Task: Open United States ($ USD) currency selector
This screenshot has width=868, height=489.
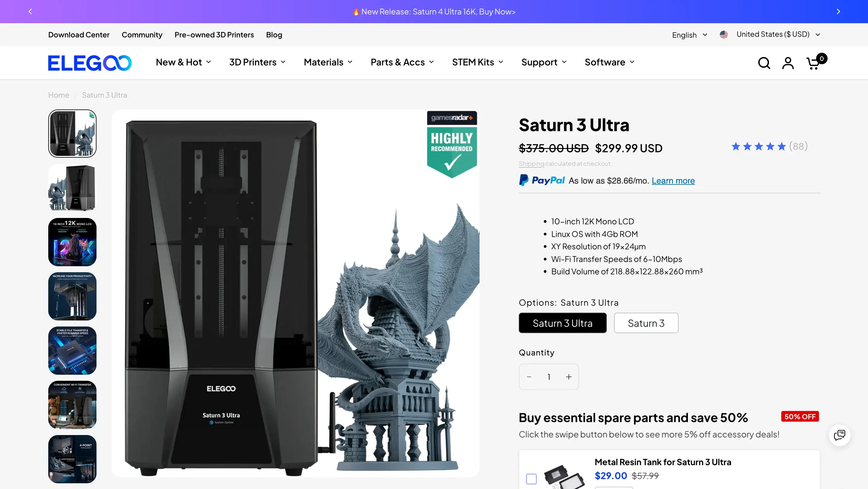Action: [x=772, y=34]
